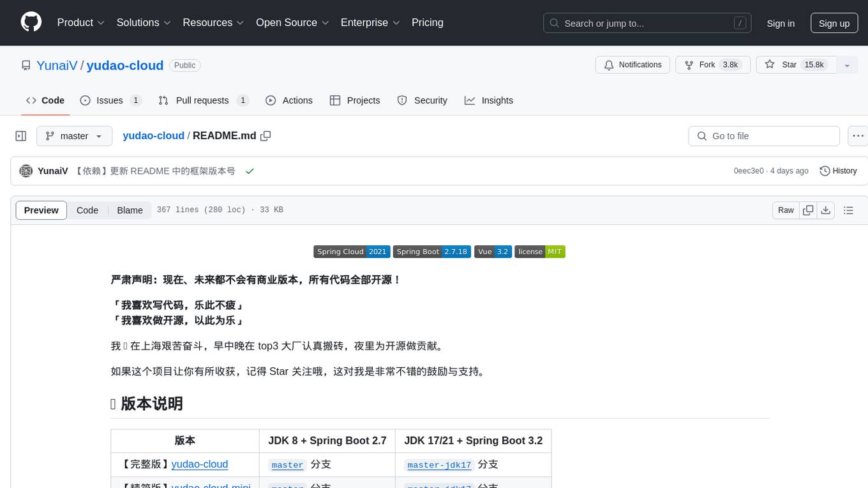The image size is (868, 488).
Task: Open the master branch selector
Action: coord(75,136)
